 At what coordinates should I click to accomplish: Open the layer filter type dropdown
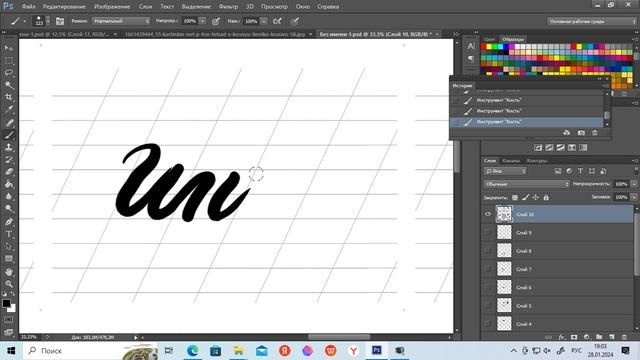(505, 171)
